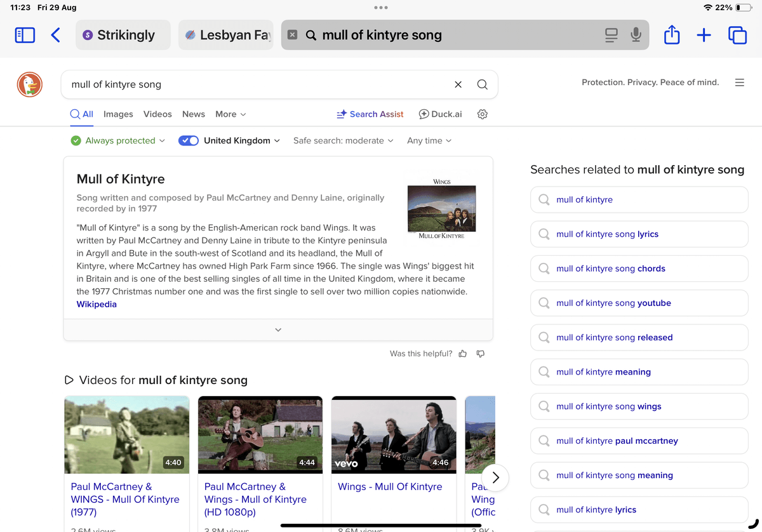
Task: Search related 'mull of kintyre song chords'
Action: tap(639, 269)
